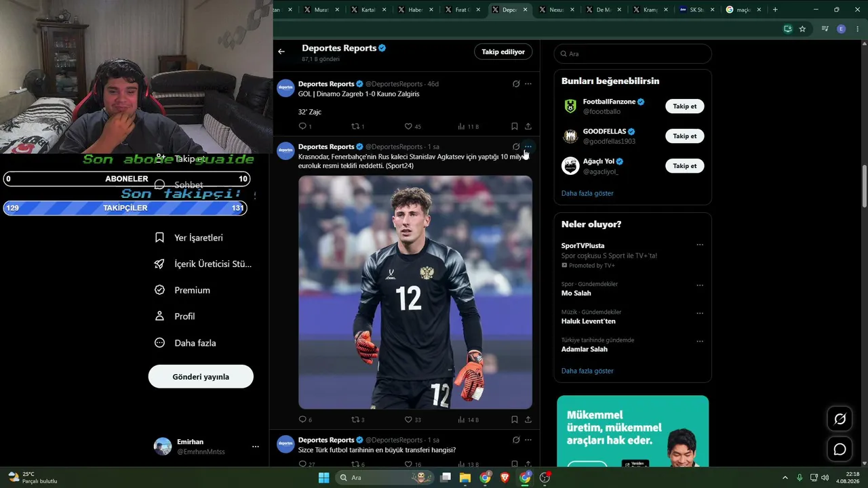
Task: Follow FootballFanzone
Action: point(685,106)
